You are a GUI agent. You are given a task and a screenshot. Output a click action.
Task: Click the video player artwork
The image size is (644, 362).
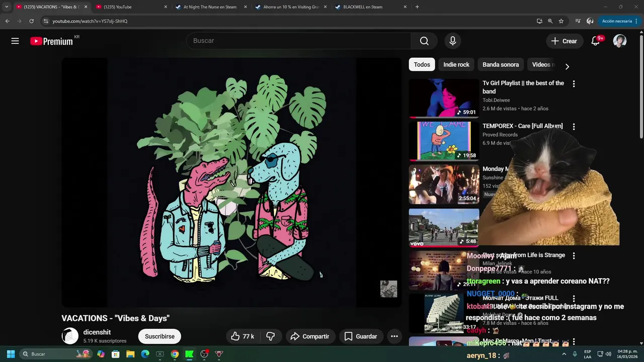[x=231, y=182]
